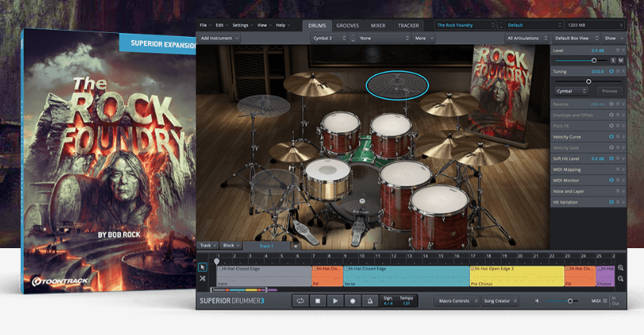Switch to the GROOVES tab
Viewport: 644px width, 335px height.
point(348,25)
